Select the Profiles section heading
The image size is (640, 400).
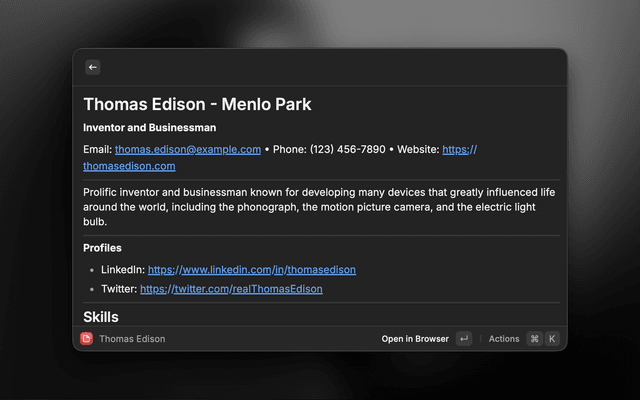[102, 248]
